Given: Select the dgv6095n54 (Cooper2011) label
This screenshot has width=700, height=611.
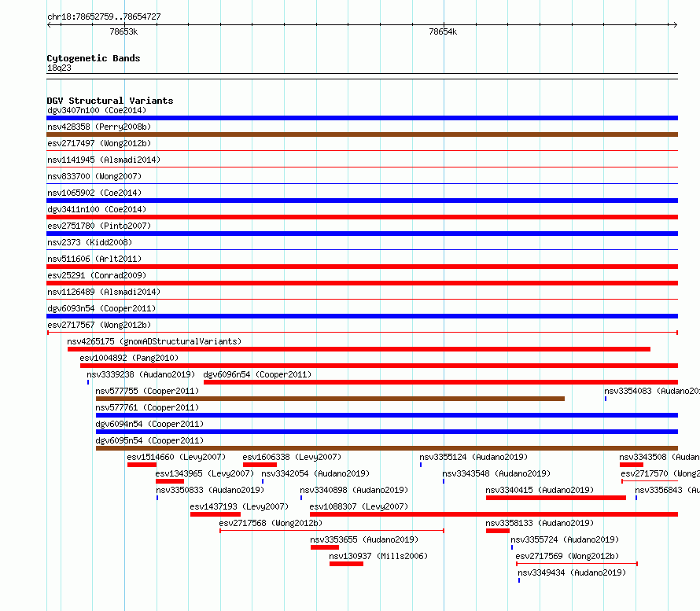Looking at the screenshot, I should (149, 440).
